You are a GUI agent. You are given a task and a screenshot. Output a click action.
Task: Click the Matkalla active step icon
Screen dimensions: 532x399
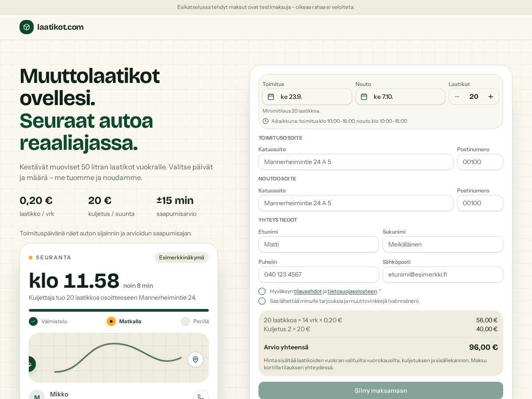point(111,321)
